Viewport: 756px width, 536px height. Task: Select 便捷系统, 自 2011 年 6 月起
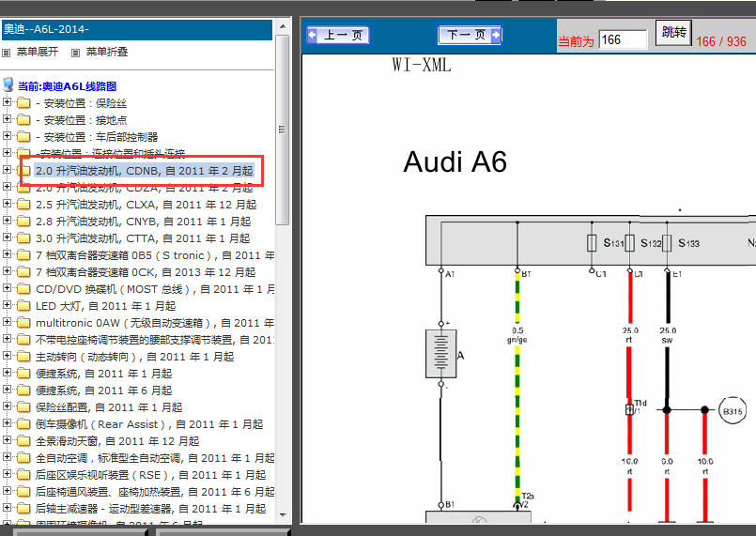click(x=103, y=390)
